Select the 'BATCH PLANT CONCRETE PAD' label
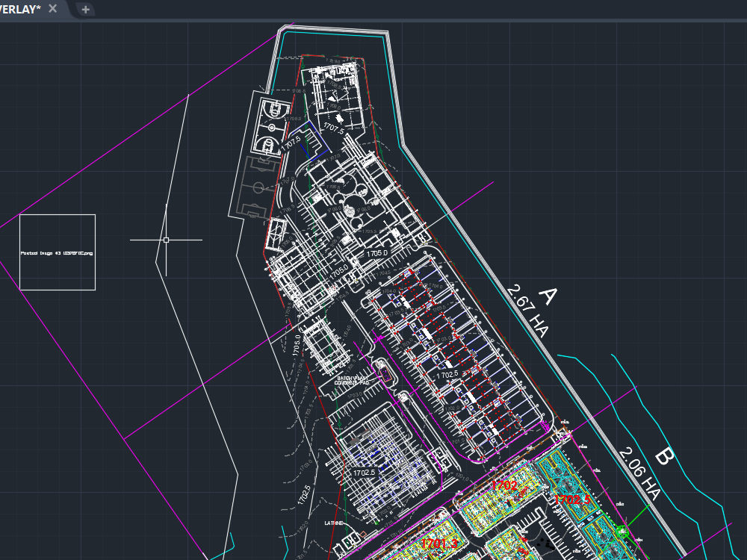Viewport: 747px width, 560px height. pyautogui.click(x=352, y=381)
